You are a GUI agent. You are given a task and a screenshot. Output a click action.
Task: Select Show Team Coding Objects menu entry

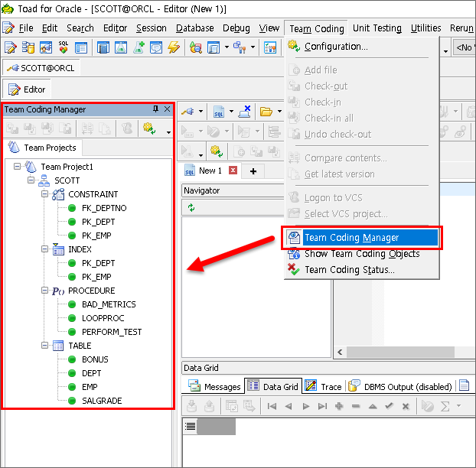point(362,254)
